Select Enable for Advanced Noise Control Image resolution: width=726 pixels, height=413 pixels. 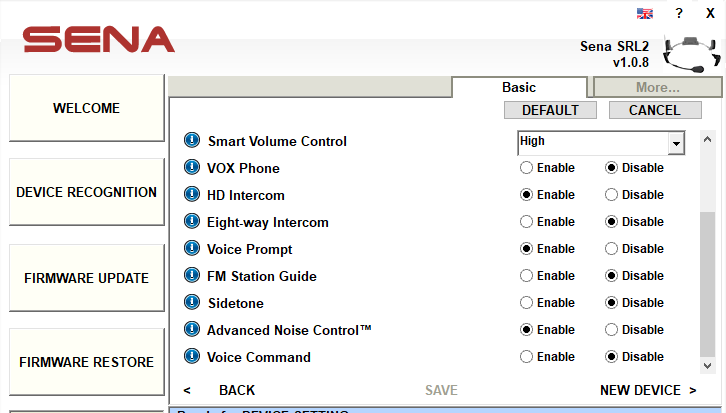[526, 330]
